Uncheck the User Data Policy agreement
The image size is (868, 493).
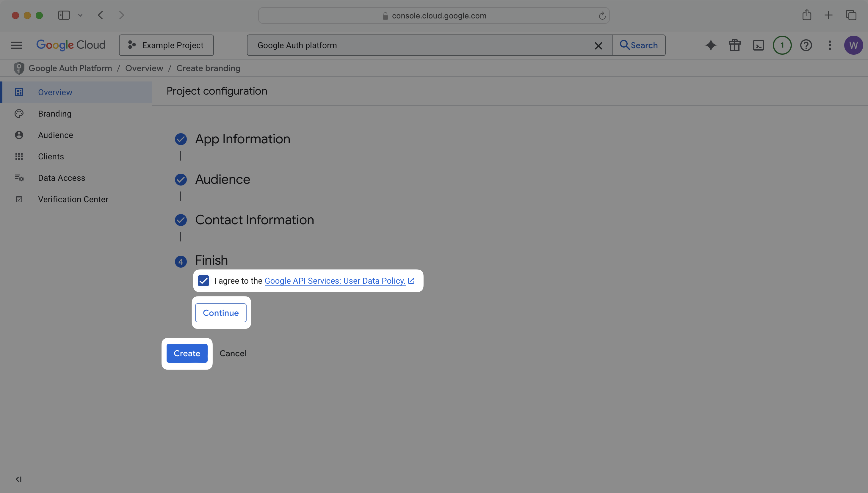(203, 281)
